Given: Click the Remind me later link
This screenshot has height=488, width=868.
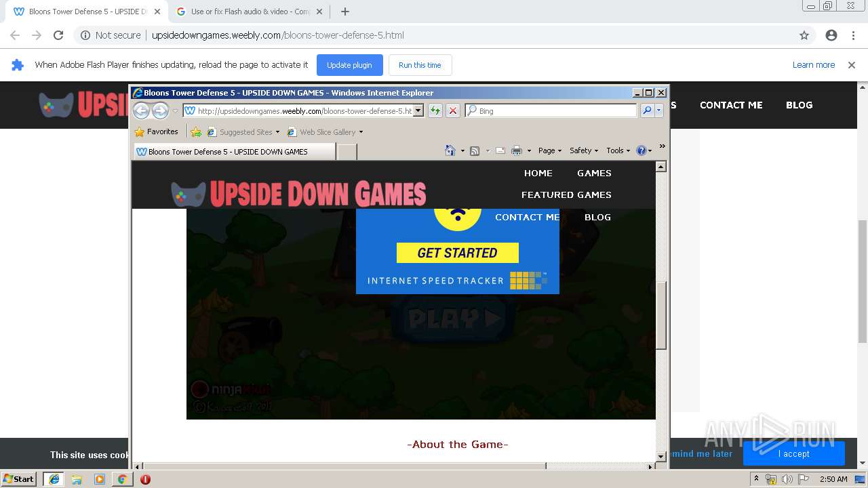Looking at the screenshot, I should (701, 453).
